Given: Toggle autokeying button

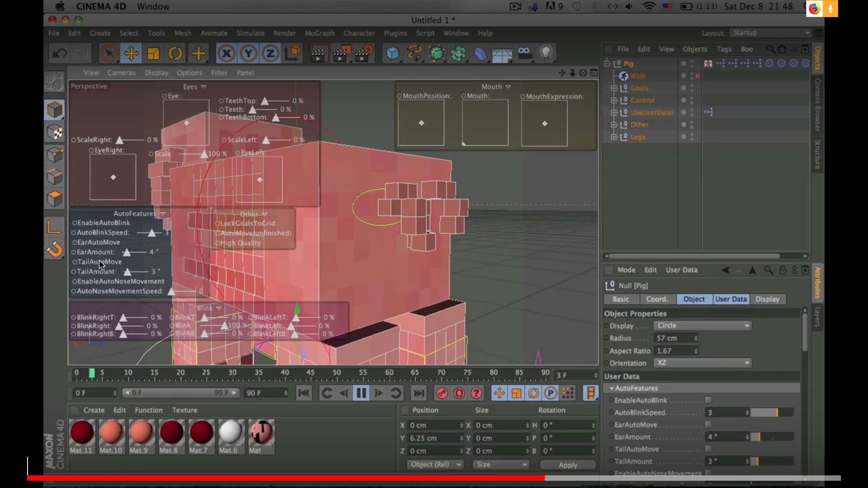Looking at the screenshot, I should point(459,393).
